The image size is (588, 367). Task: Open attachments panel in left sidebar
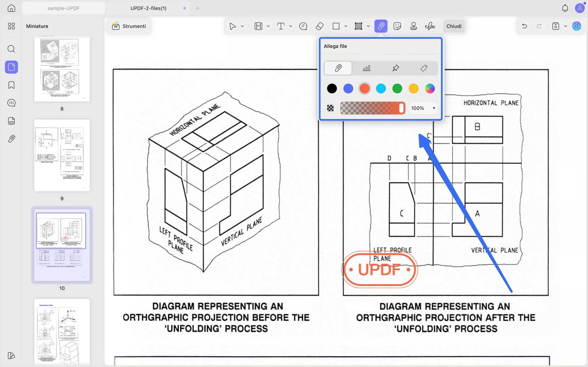[11, 139]
